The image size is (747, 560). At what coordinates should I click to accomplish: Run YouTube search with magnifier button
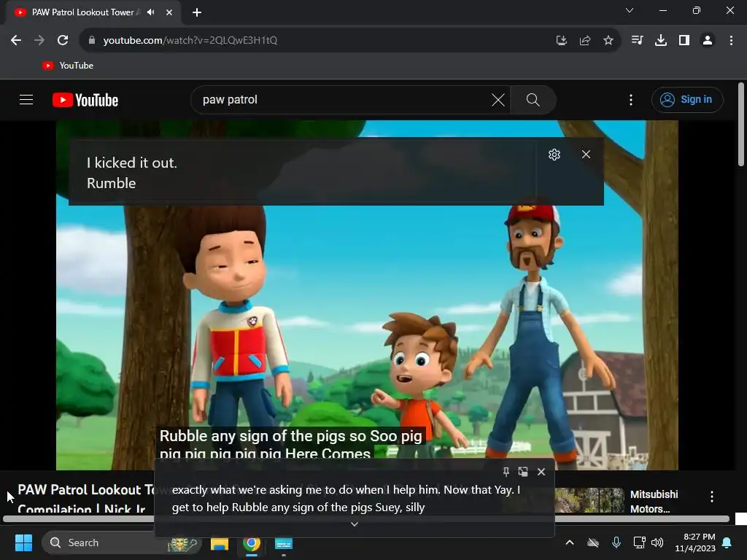tap(533, 100)
